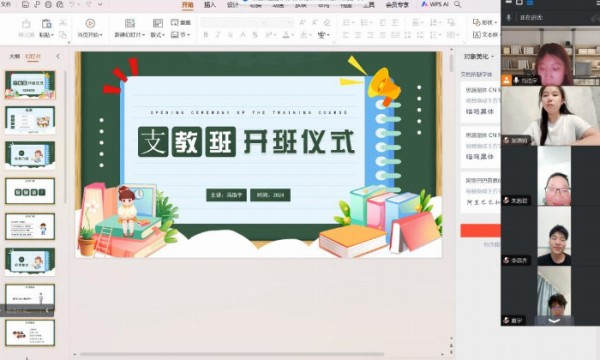Toggle Italic formatting
This screenshot has height=360, width=600.
[x=218, y=35]
